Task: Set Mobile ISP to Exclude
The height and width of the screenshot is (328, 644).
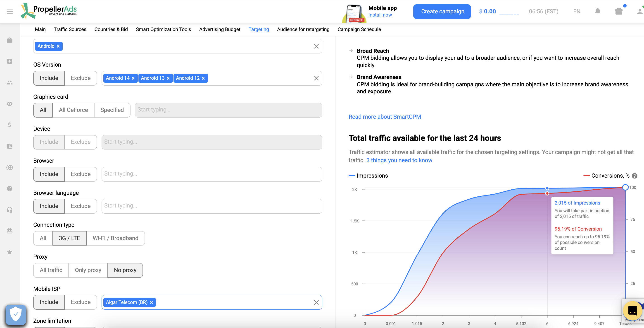Action: pos(81,302)
